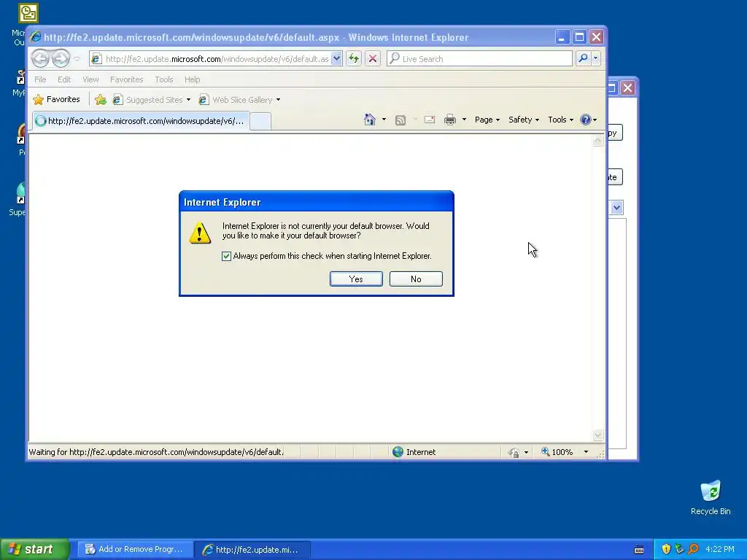
Task: Click the yellow warning icon in dialog
Action: point(200,233)
